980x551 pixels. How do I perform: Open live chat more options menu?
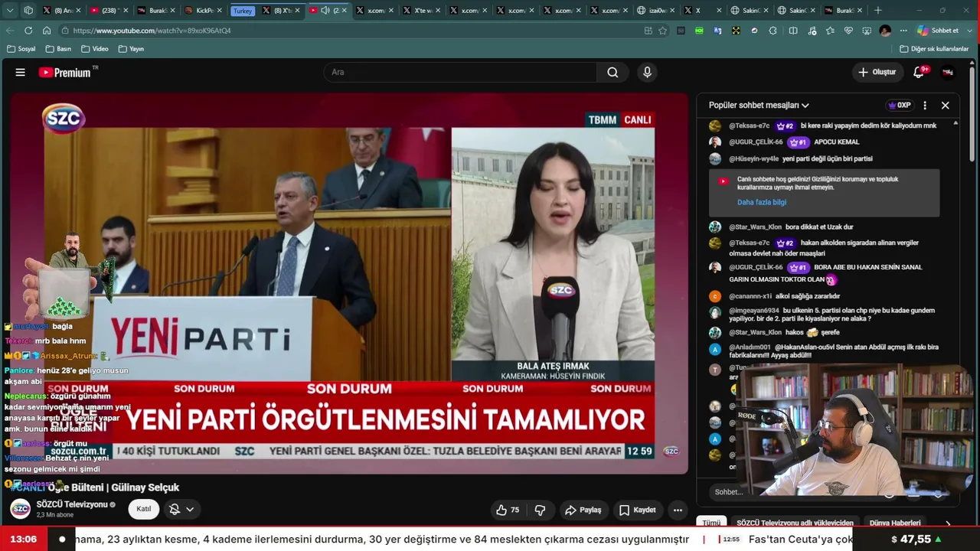click(x=925, y=106)
